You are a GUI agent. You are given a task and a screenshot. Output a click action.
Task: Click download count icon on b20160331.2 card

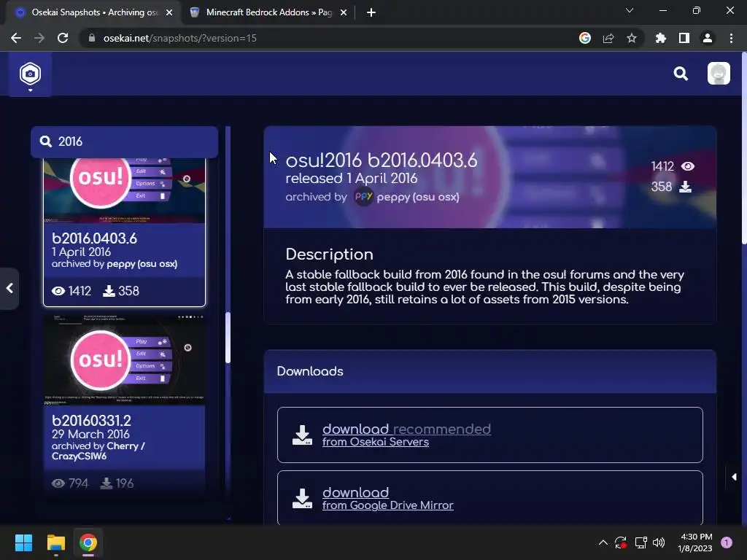(x=107, y=483)
